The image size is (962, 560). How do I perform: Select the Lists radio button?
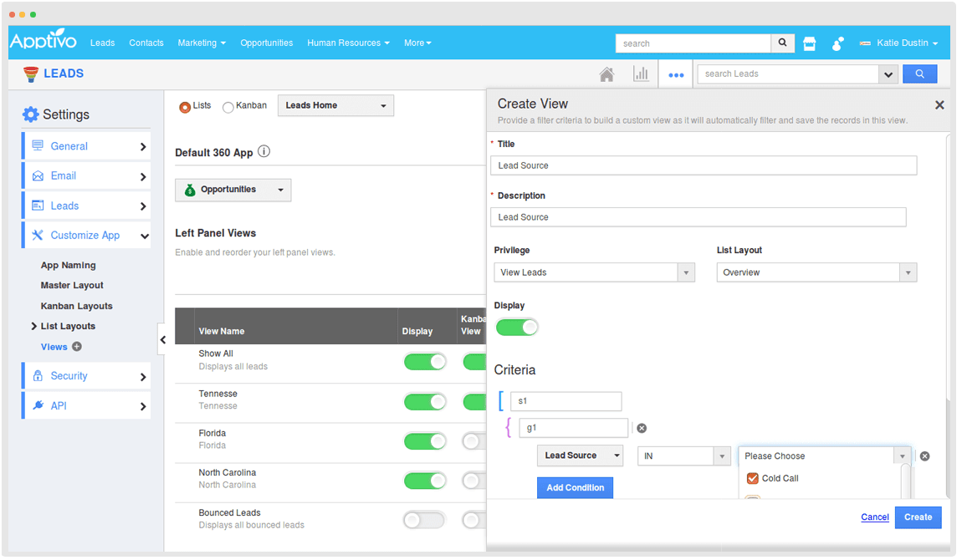pos(185,107)
